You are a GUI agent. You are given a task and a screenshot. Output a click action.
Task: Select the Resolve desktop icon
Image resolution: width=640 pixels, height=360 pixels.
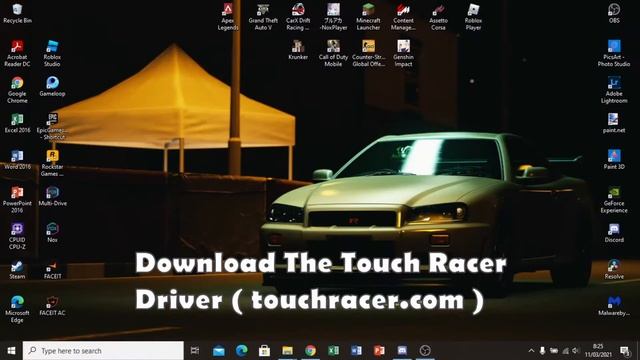pos(614,269)
